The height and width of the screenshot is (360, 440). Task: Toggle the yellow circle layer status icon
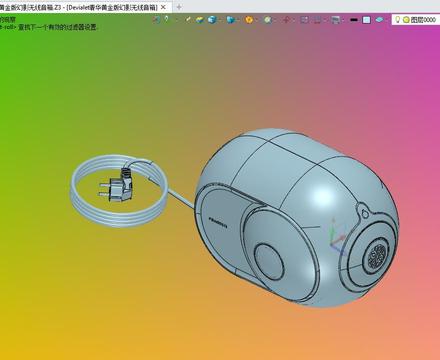[406, 20]
